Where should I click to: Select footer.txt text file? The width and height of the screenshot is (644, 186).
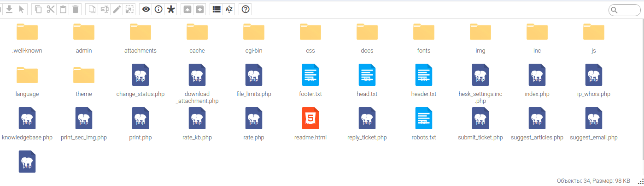[x=310, y=81]
